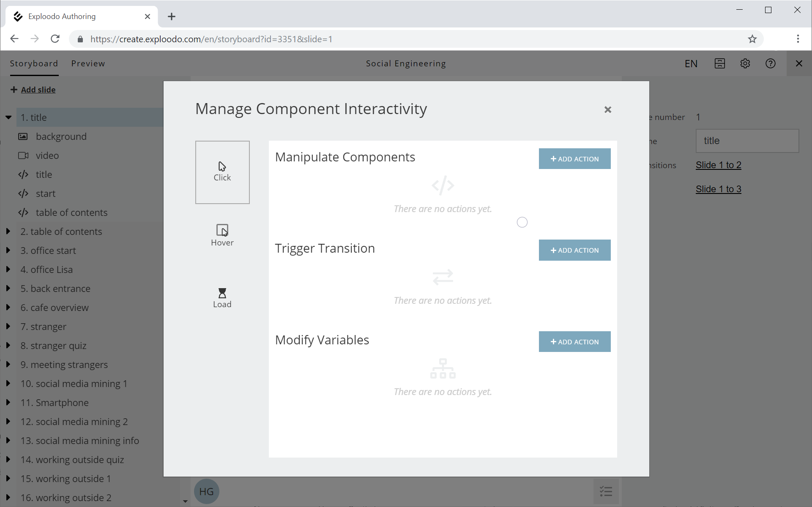812x507 pixels.
Task: Click the HG user avatar
Action: pos(206,491)
